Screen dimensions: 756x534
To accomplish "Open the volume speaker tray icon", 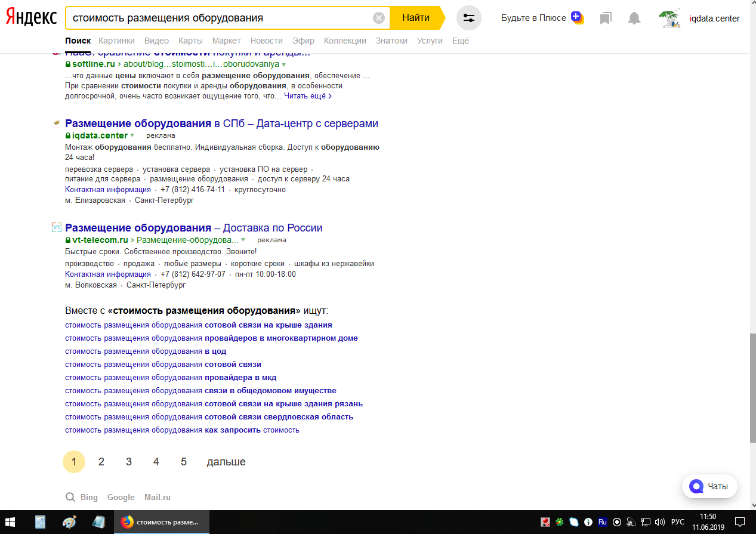I will tap(660, 522).
